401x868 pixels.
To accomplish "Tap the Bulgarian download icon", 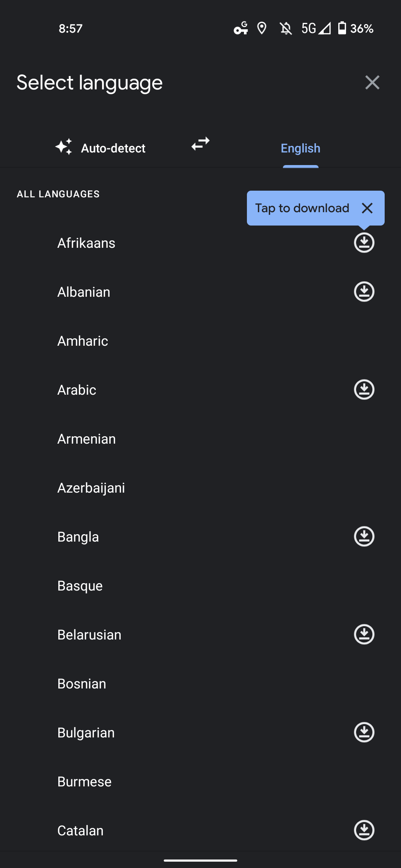I will click(x=364, y=733).
